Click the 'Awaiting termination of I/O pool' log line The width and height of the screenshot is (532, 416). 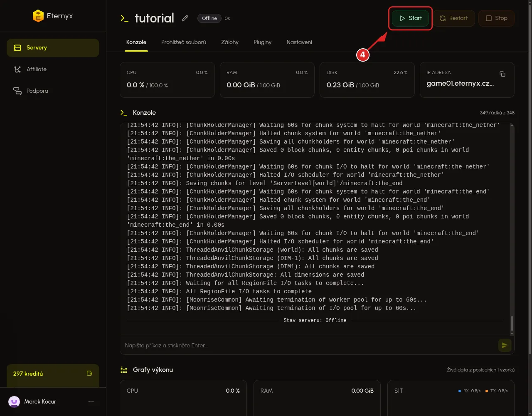(x=271, y=308)
